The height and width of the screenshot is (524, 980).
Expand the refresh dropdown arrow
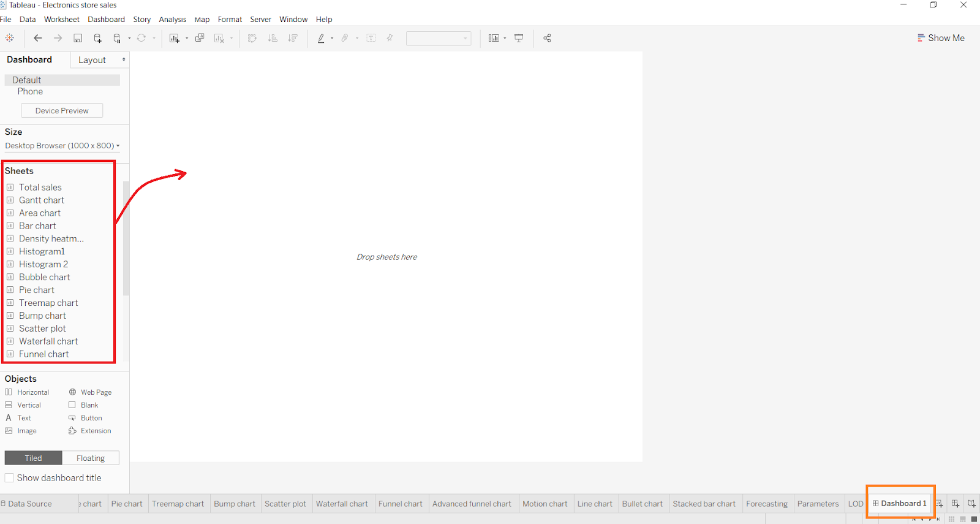154,38
